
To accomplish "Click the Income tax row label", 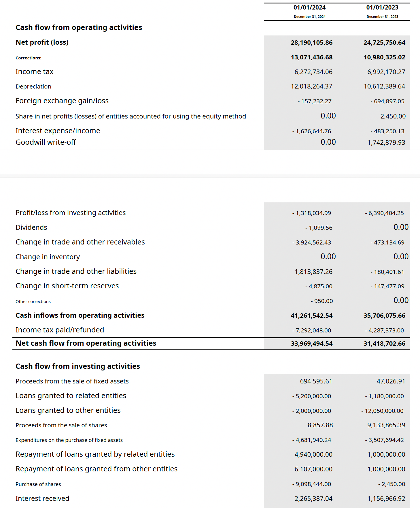I will click(35, 72).
